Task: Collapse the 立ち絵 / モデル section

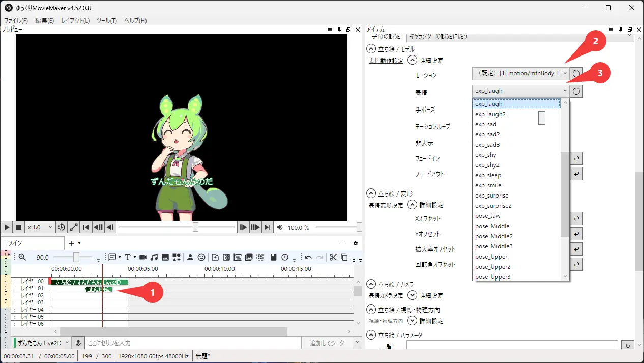Action: click(x=371, y=49)
